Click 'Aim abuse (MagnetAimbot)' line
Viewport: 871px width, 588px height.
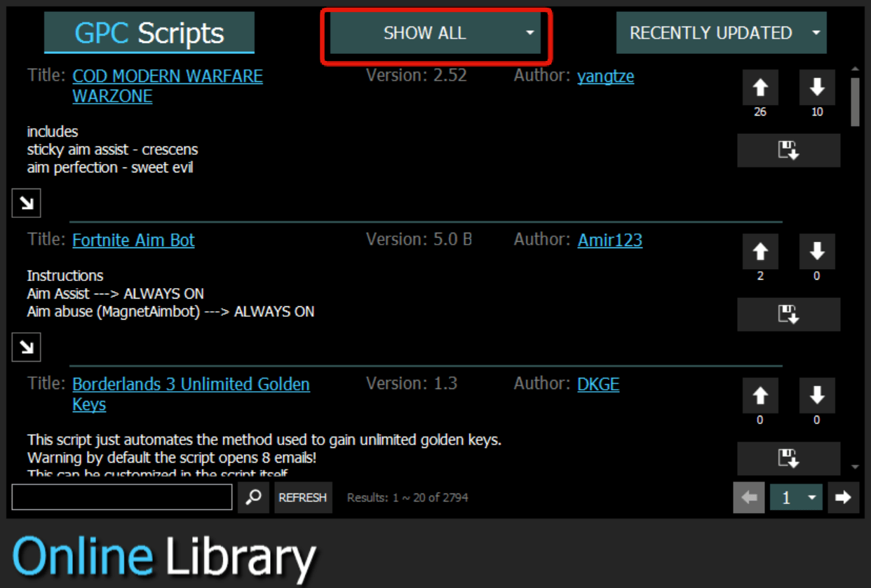coord(170,312)
